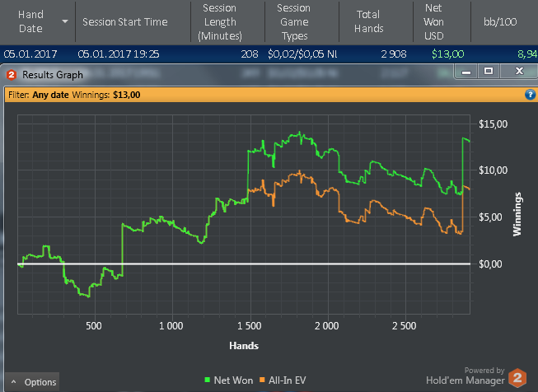Sort by Session Length (Minutes) column header
Viewport: 538px width, 392px height.
coord(220,22)
